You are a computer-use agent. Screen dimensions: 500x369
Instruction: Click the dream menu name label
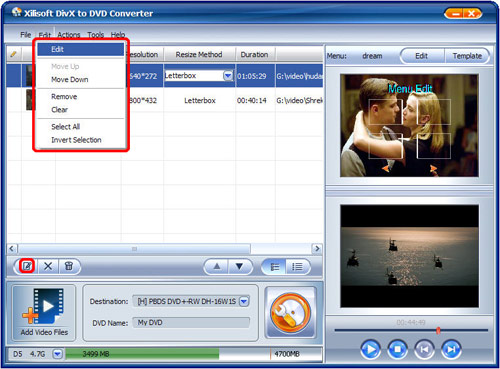(372, 56)
